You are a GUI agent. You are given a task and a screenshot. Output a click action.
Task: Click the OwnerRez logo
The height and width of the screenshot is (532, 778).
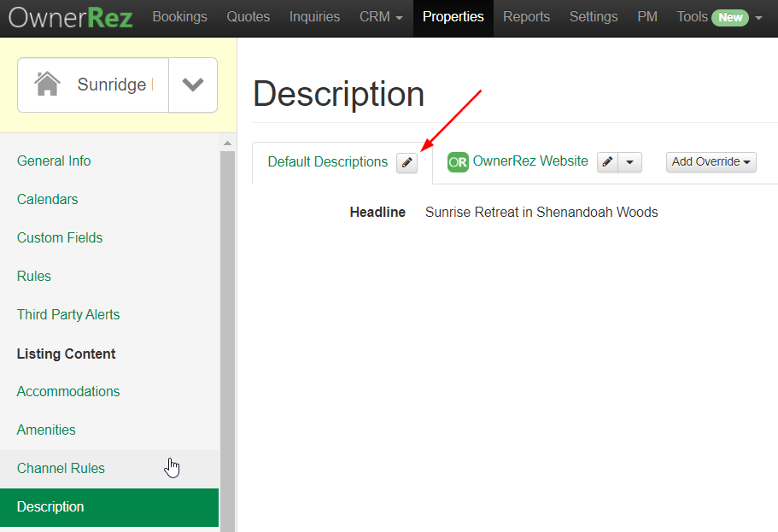71,17
